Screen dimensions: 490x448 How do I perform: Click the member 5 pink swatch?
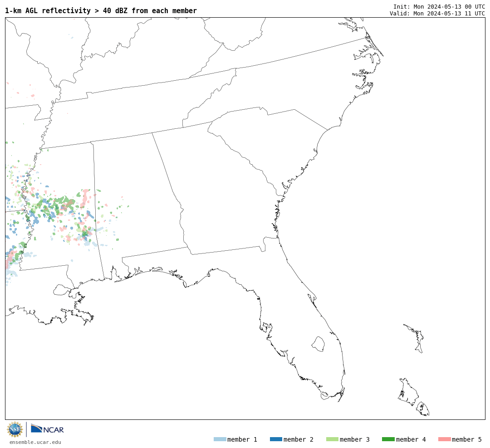point(444,439)
